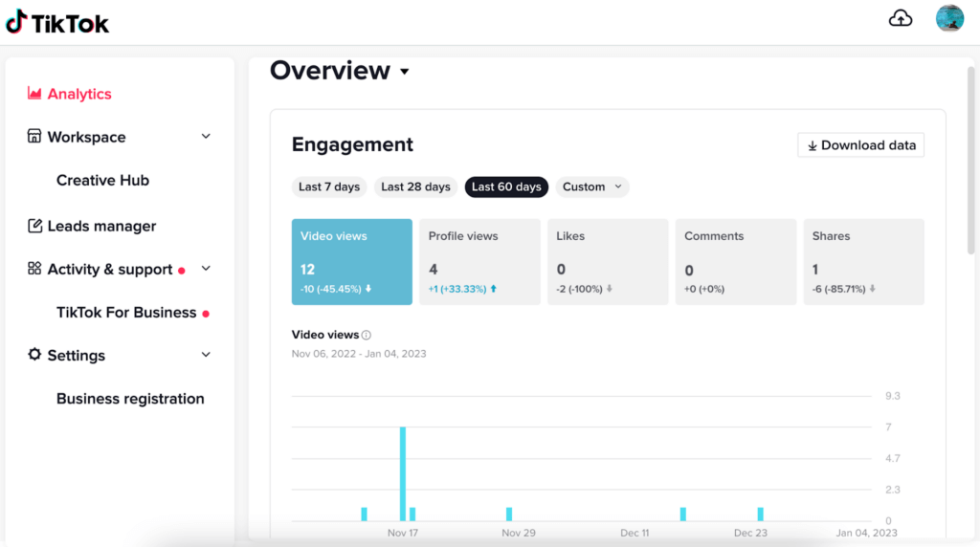Click the 9.3 y-axis value
The height and width of the screenshot is (547, 980).
[x=893, y=396]
